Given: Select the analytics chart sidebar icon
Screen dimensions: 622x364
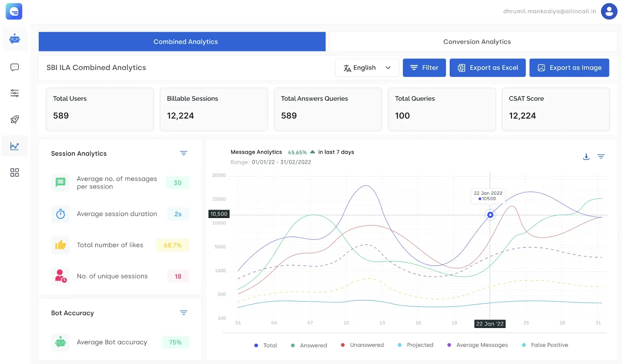Looking at the screenshot, I should pyautogui.click(x=15, y=146).
